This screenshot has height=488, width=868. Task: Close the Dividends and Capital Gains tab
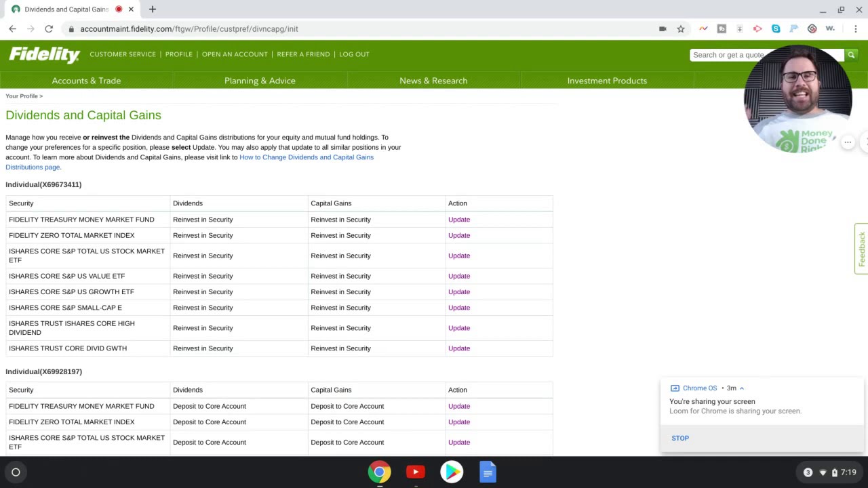(131, 9)
